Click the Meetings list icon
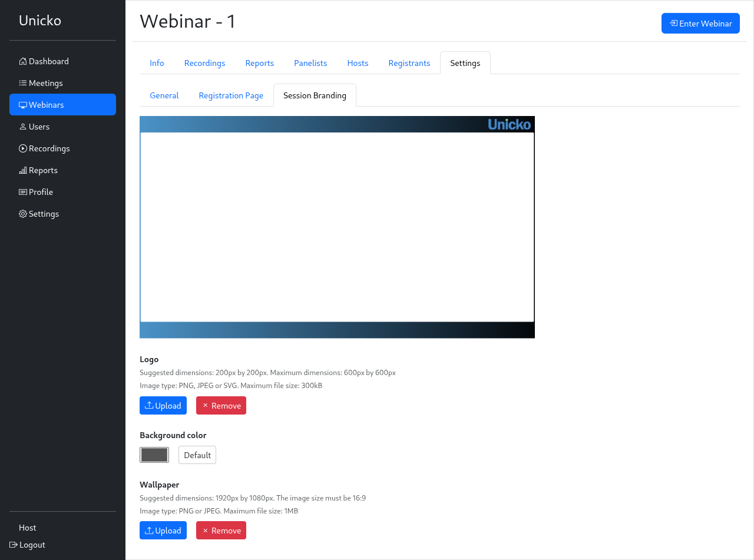This screenshot has width=754, height=560. coord(23,83)
